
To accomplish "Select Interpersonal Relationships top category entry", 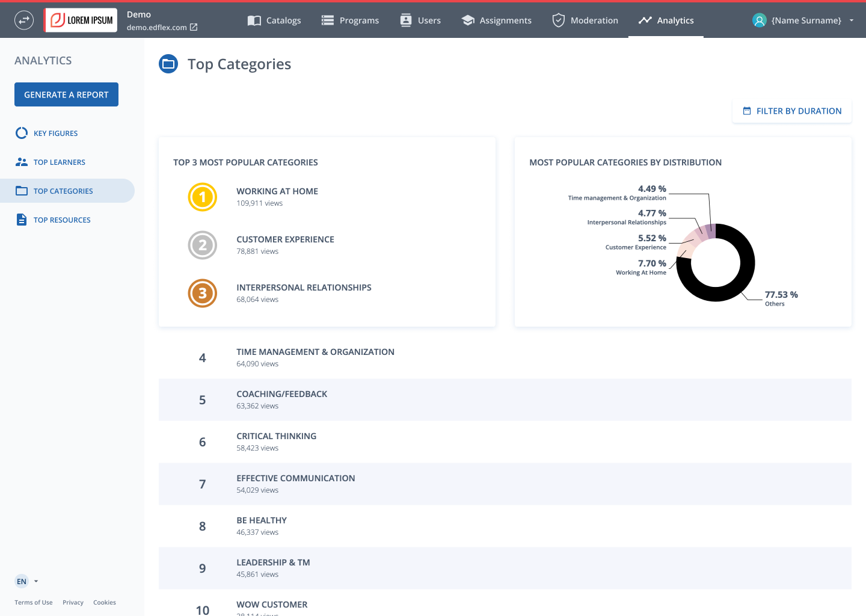I will tap(304, 288).
